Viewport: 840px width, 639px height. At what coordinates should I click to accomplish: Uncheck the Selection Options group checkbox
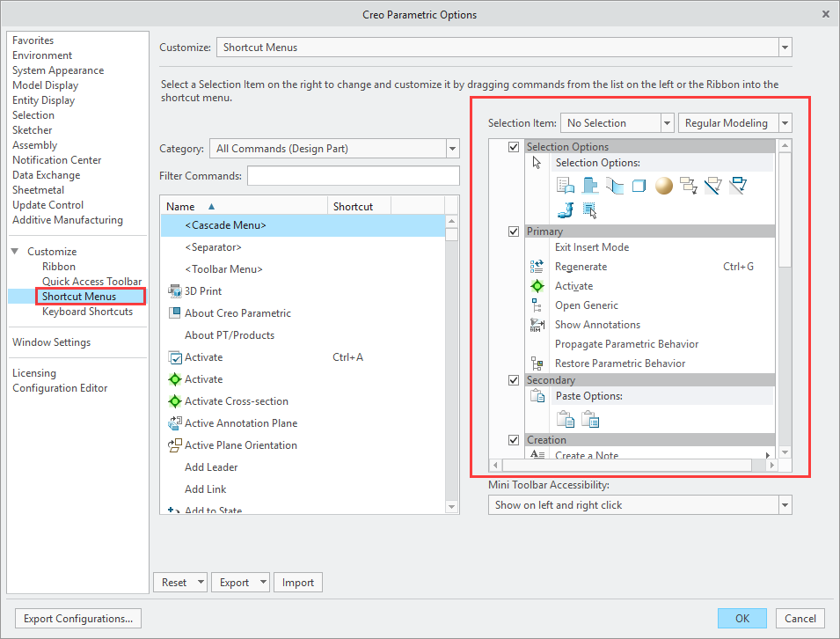(514, 146)
